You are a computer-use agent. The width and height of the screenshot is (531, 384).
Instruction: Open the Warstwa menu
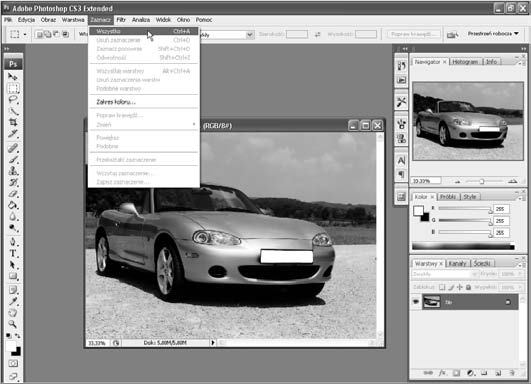73,20
